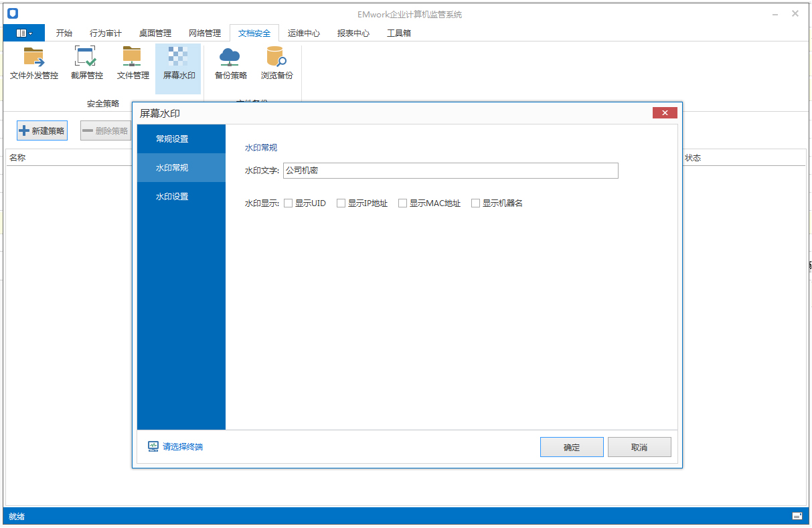Screen dimensions: 812x528
Task: Click the 水印文字 text field
Action: pyautogui.click(x=451, y=171)
